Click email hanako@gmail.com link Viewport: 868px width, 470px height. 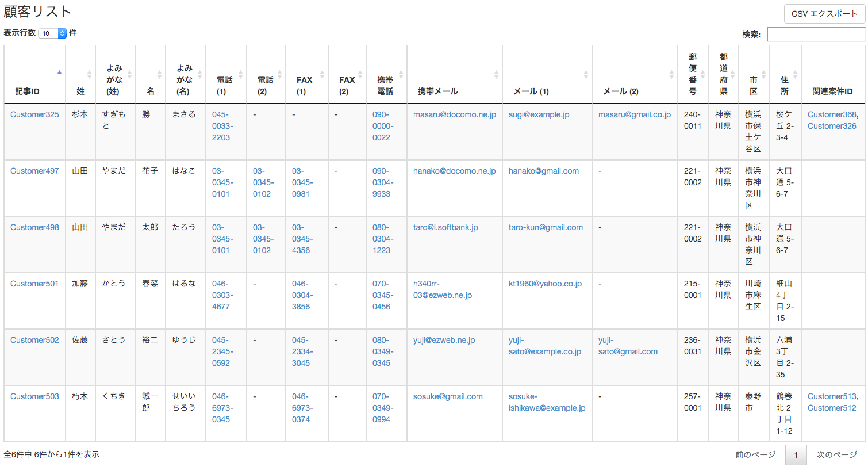[x=543, y=171]
